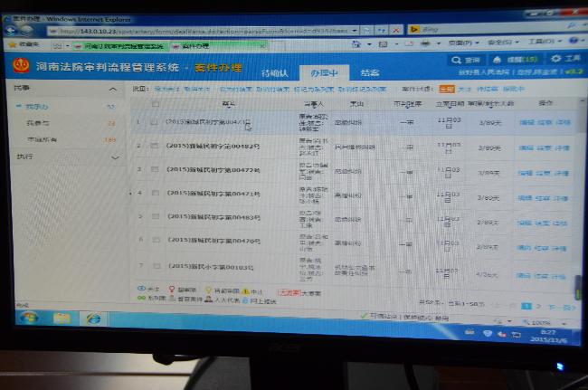This screenshot has width=588, height=390.
Task: Go back with the IE back arrow
Action: 12,31
